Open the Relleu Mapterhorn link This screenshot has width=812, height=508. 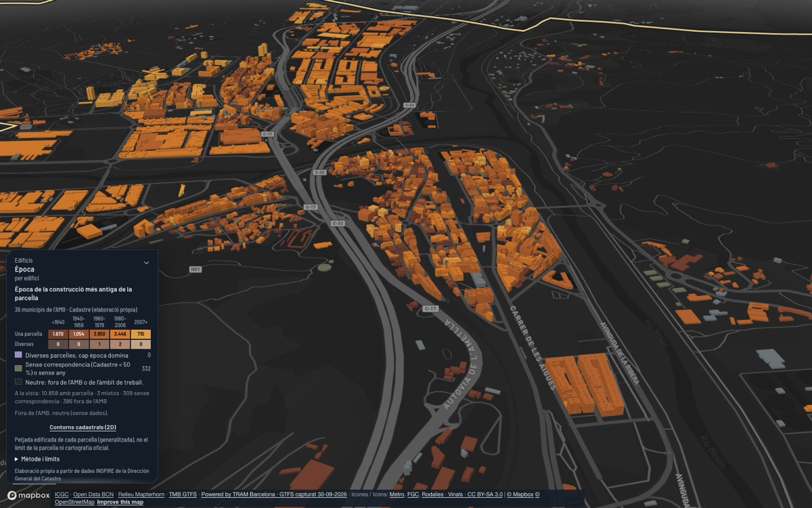(141, 494)
